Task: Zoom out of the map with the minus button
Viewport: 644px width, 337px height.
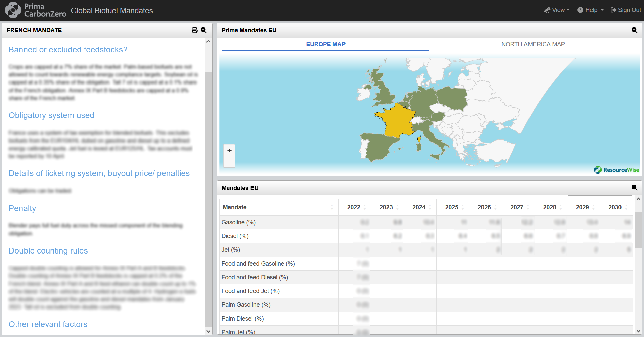Action: [x=229, y=162]
